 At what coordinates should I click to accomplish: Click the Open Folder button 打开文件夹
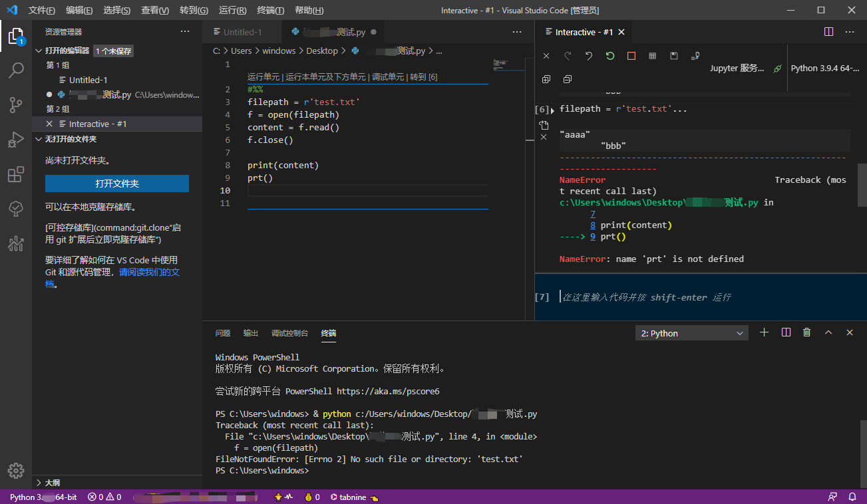click(117, 184)
